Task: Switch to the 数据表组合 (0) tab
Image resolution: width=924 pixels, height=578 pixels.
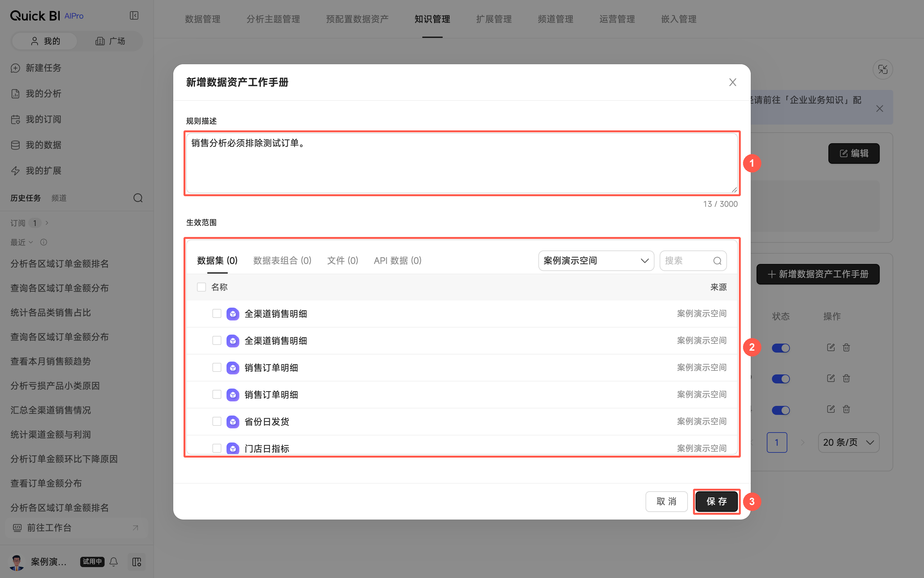Action: (x=282, y=261)
